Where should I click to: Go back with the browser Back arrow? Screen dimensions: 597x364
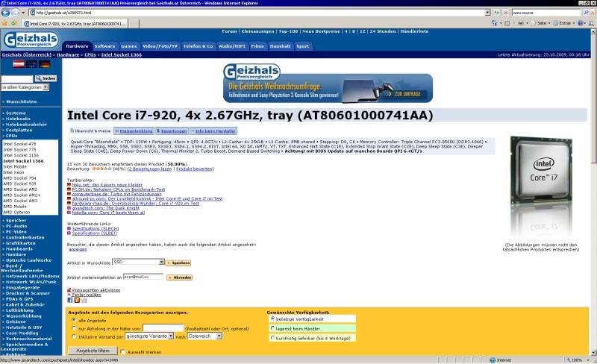tap(5, 13)
